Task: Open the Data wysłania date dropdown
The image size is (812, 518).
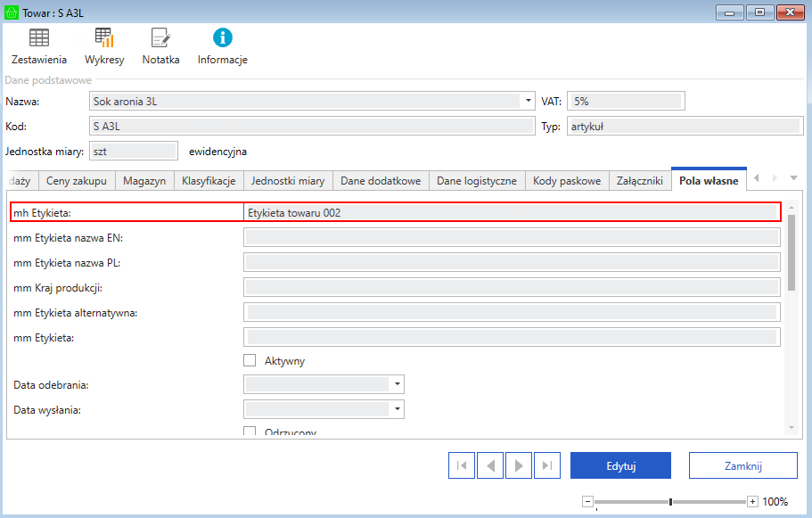Action: pos(396,409)
